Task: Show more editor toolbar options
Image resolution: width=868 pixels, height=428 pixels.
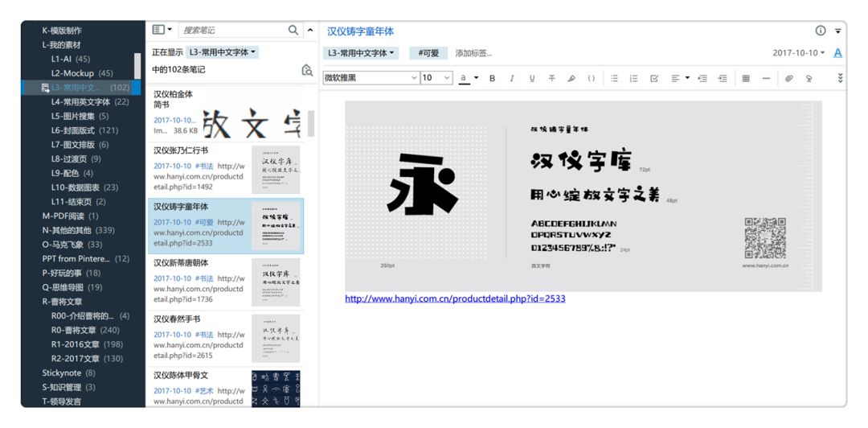Action: 841,78
